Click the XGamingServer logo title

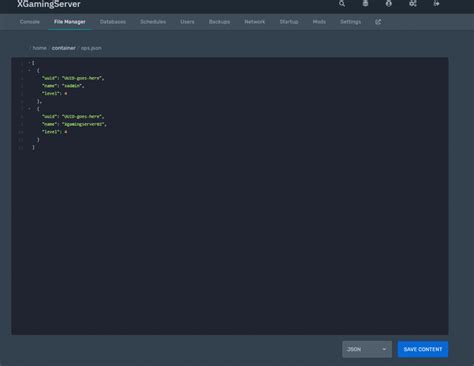coord(49,4)
